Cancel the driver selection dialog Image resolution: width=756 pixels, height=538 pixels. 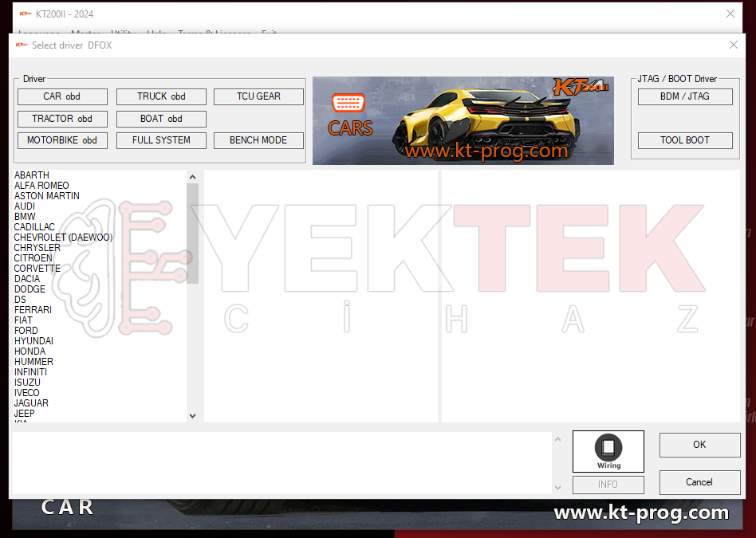point(699,482)
